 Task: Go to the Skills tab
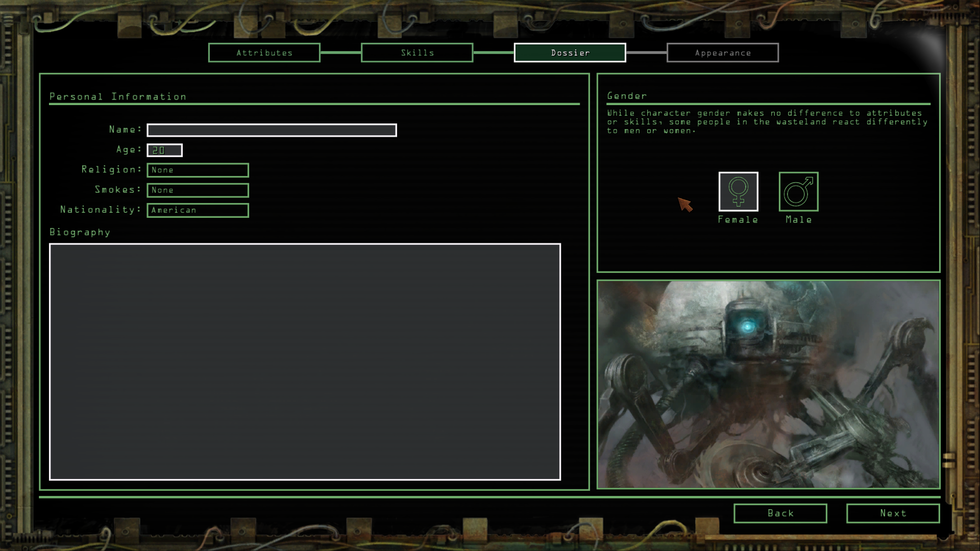(417, 53)
